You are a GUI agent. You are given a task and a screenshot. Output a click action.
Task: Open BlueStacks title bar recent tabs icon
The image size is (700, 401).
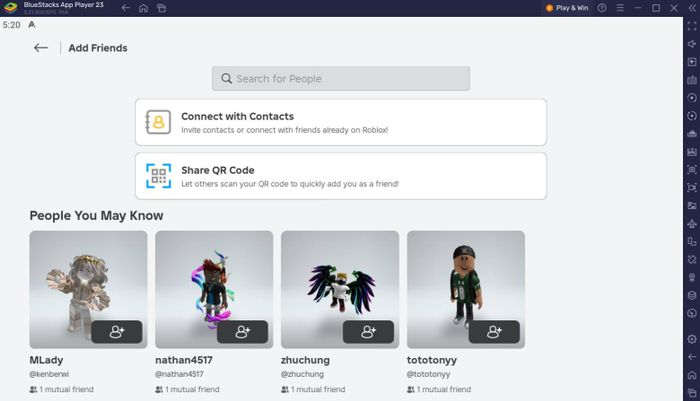point(161,8)
